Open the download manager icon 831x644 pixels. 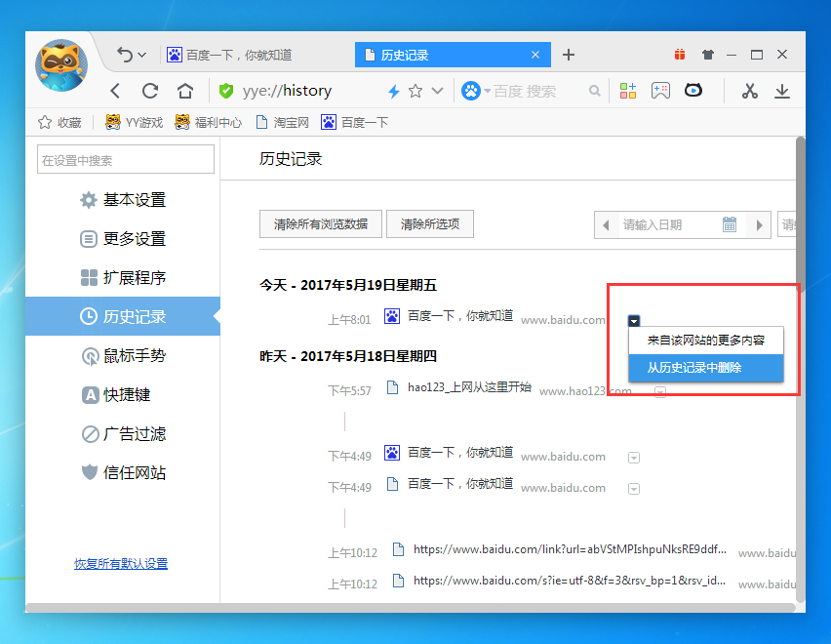(x=783, y=91)
